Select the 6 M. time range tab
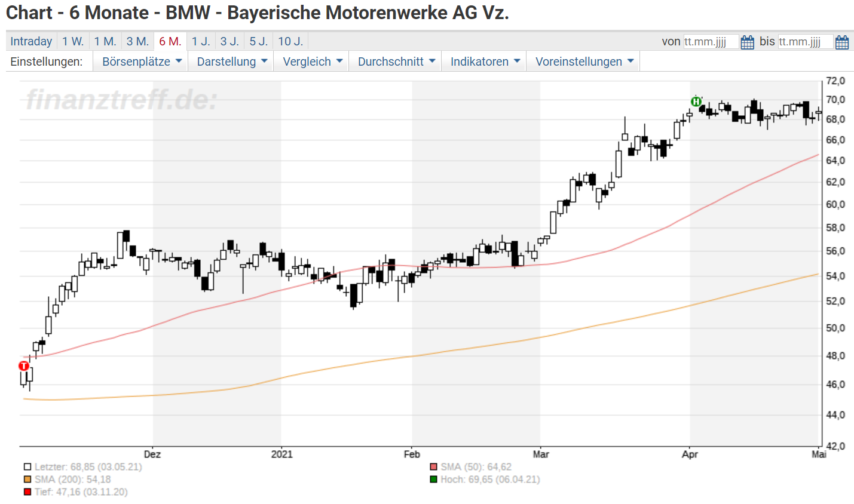Screen dimensions: 854x504 tap(170, 41)
